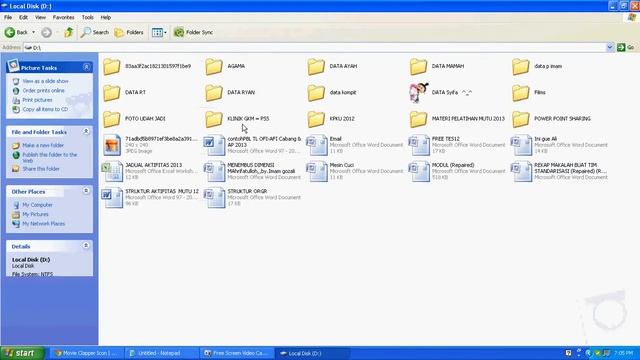Switch to Movie Clapper Icon taskbar button
This screenshot has width=640, height=360.
87,353
